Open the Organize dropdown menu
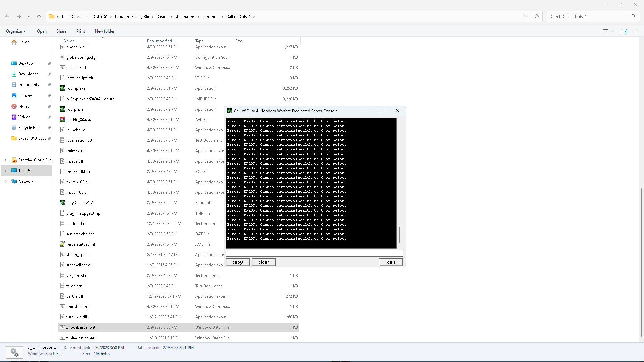 coord(16,31)
